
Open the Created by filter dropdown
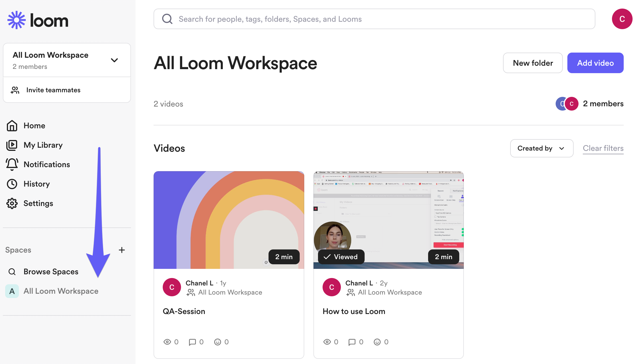click(541, 148)
